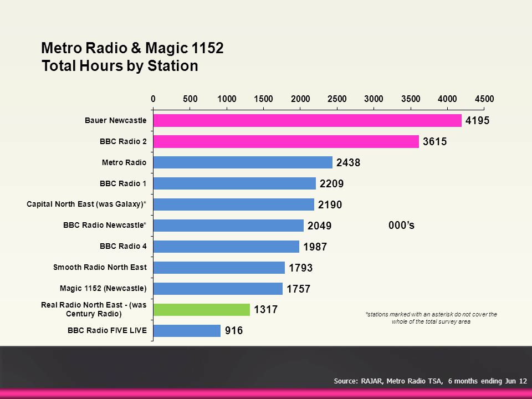
Task: Click the data value 2190
Action: pyautogui.click(x=330, y=204)
